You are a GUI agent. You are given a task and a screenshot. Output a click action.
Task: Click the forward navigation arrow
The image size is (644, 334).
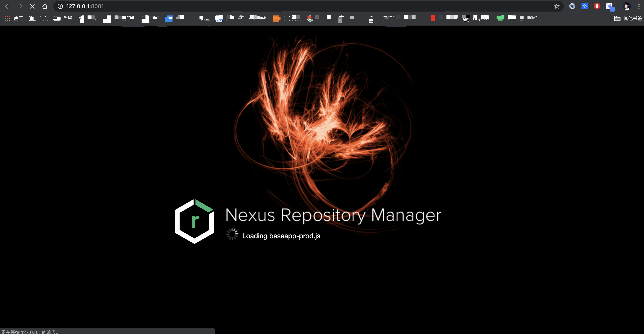point(20,6)
